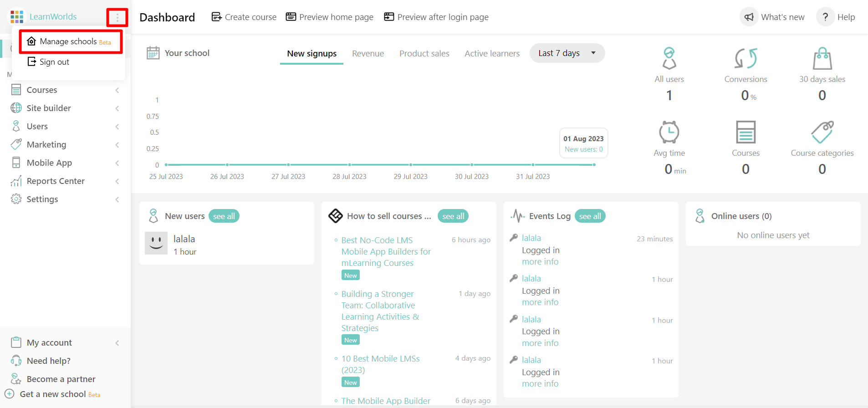The image size is (868, 408).
Task: Click the three-dot menu next to LearnWorlds
Action: coord(117,17)
